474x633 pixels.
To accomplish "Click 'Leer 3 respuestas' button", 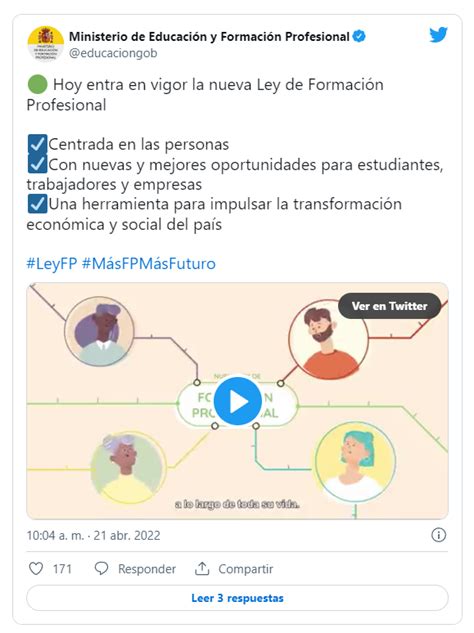I will pyautogui.click(x=237, y=598).
